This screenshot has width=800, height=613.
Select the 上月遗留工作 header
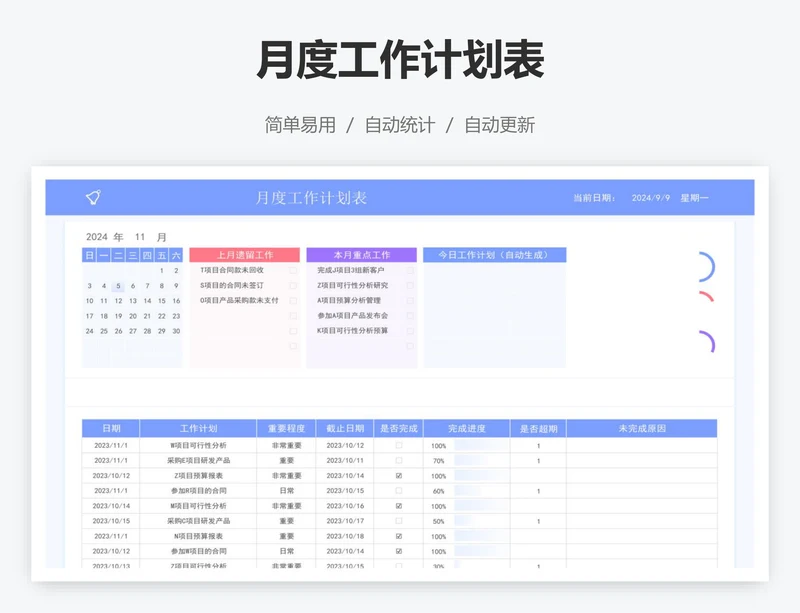coord(244,255)
